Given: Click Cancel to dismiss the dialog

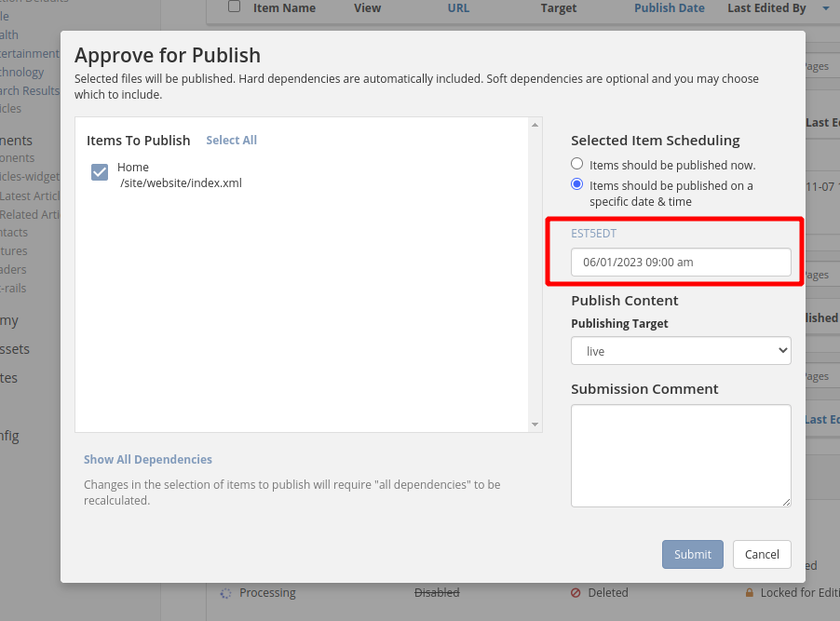Looking at the screenshot, I should pos(762,554).
